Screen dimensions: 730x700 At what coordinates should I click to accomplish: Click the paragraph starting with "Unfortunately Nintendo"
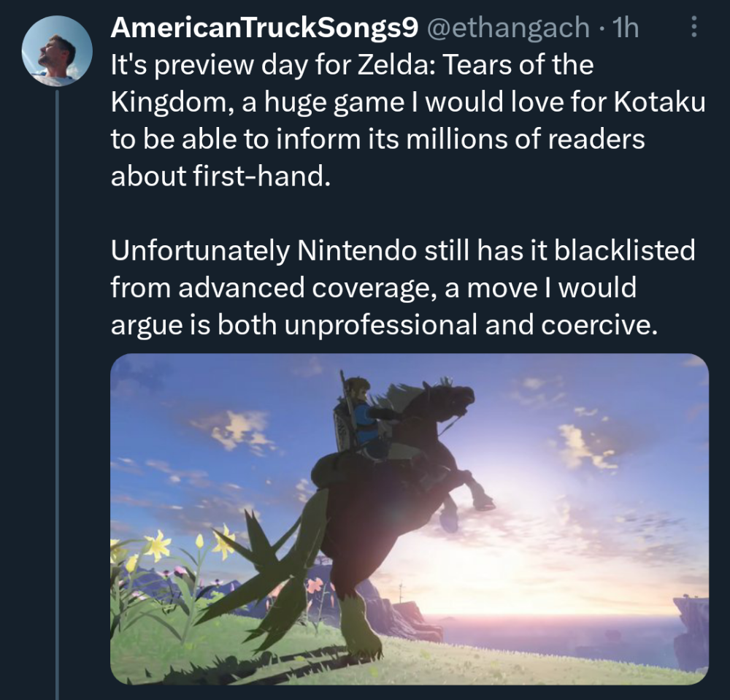coord(401,288)
